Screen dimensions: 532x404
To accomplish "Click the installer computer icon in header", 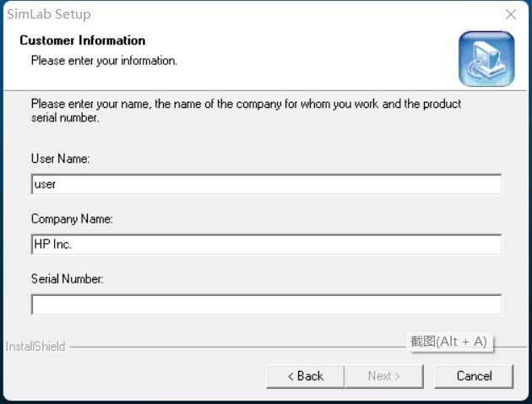I will 486,58.
